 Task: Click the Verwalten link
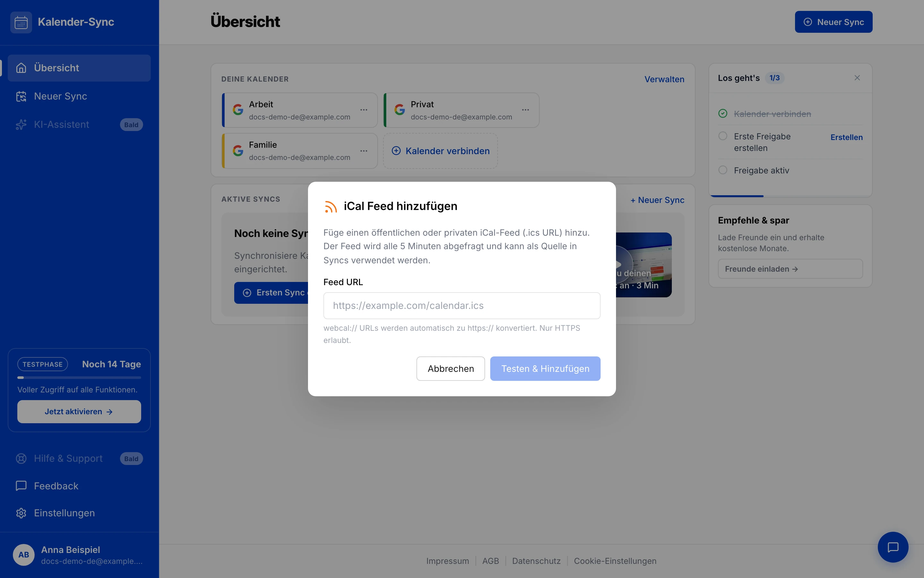[664, 79]
